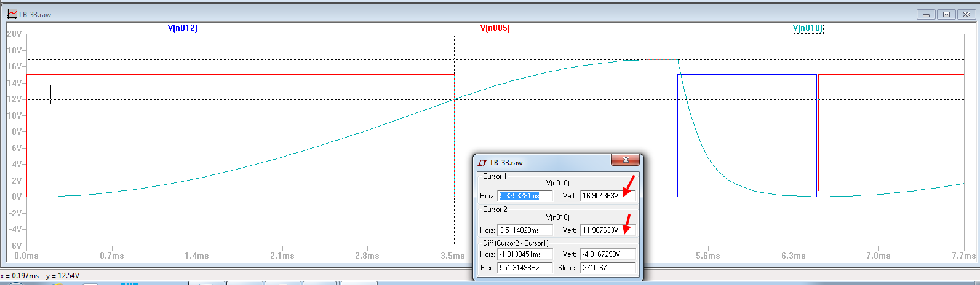
Task: Select the V(n012) trace label
Action: (183, 28)
